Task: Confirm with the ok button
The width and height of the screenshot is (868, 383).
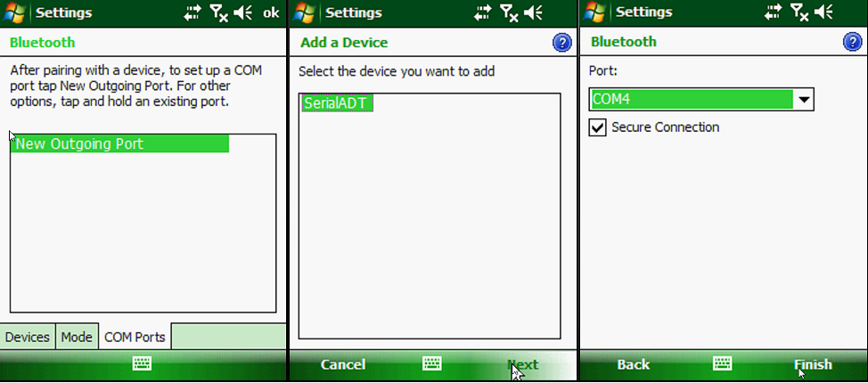Action: pyautogui.click(x=271, y=12)
